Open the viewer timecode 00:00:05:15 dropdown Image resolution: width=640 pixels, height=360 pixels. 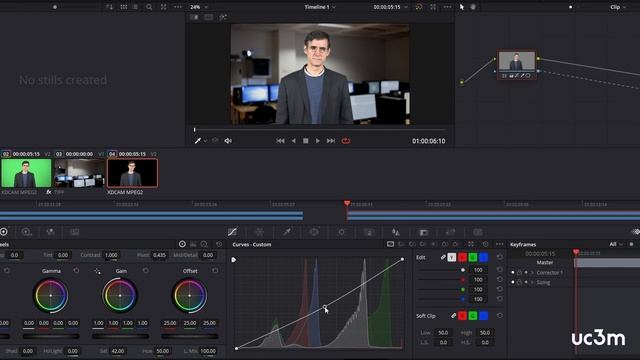click(406, 7)
